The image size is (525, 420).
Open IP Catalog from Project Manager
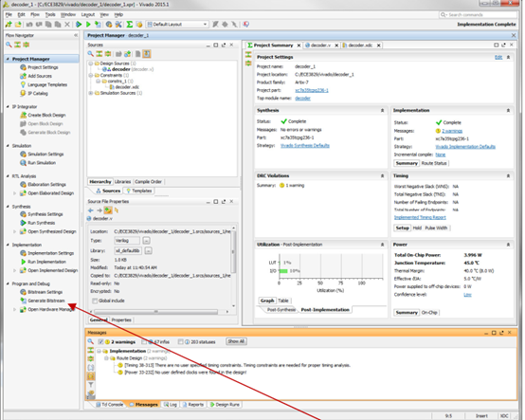click(38, 93)
